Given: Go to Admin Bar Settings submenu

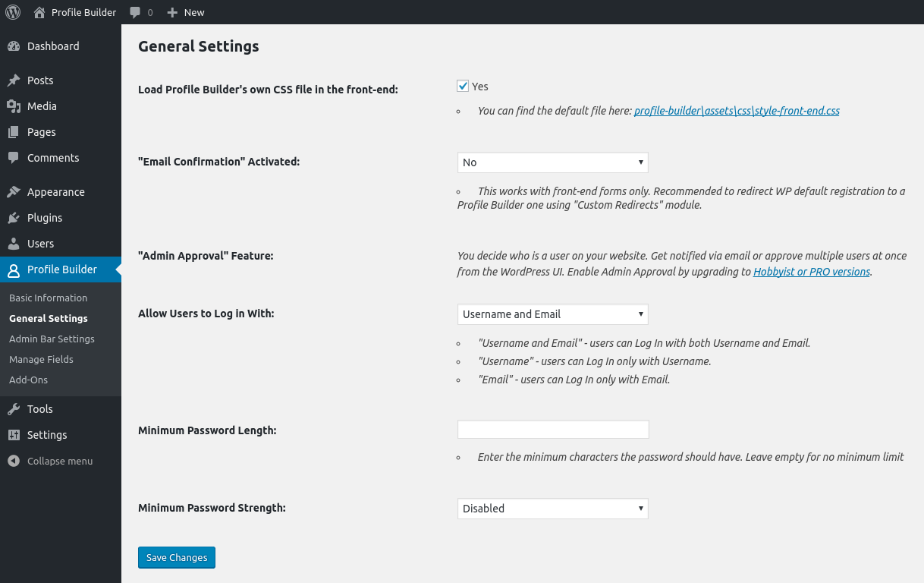Looking at the screenshot, I should point(52,339).
